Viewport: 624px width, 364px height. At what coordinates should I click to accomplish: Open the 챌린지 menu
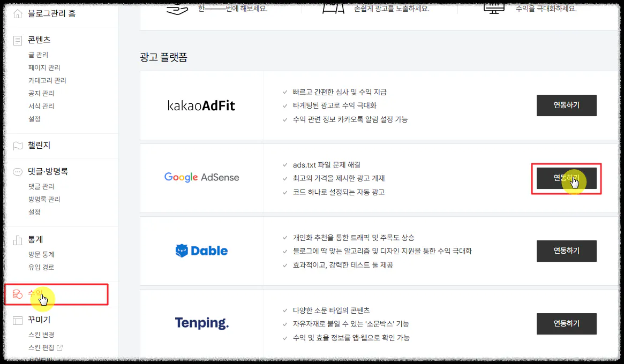click(x=39, y=145)
